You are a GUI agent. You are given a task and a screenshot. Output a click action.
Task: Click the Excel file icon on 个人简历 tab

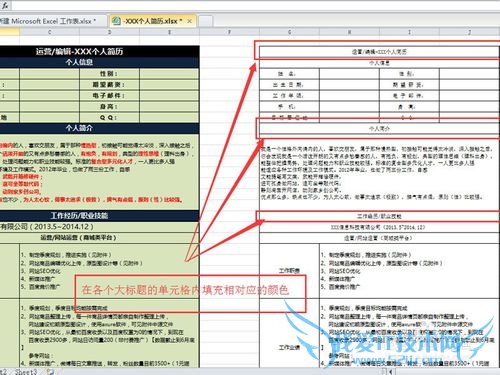[116, 21]
